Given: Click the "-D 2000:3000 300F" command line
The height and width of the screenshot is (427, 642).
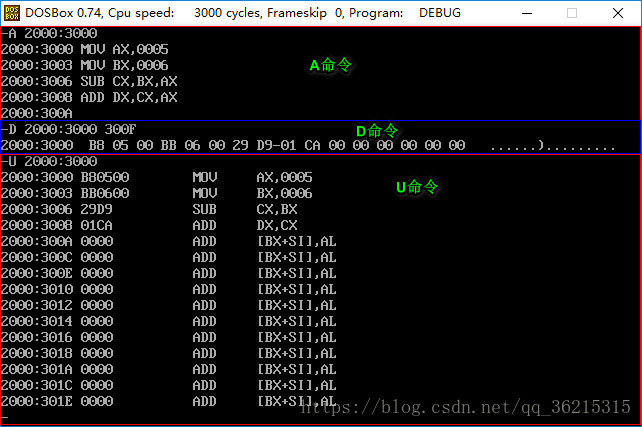Looking at the screenshot, I should [x=68, y=129].
